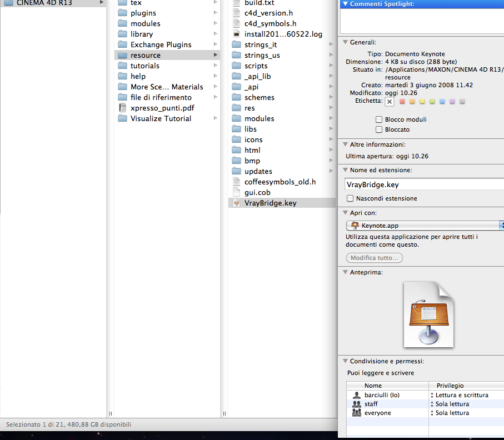This screenshot has height=440, width=504.
Task: Collapse the Generali section
Action: (x=345, y=42)
